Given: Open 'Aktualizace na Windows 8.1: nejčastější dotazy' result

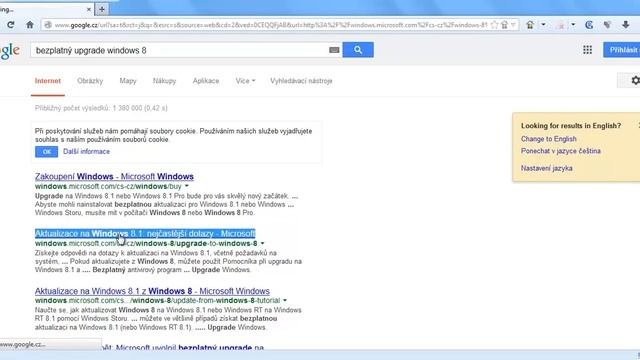Looking at the screenshot, I should [x=145, y=233].
